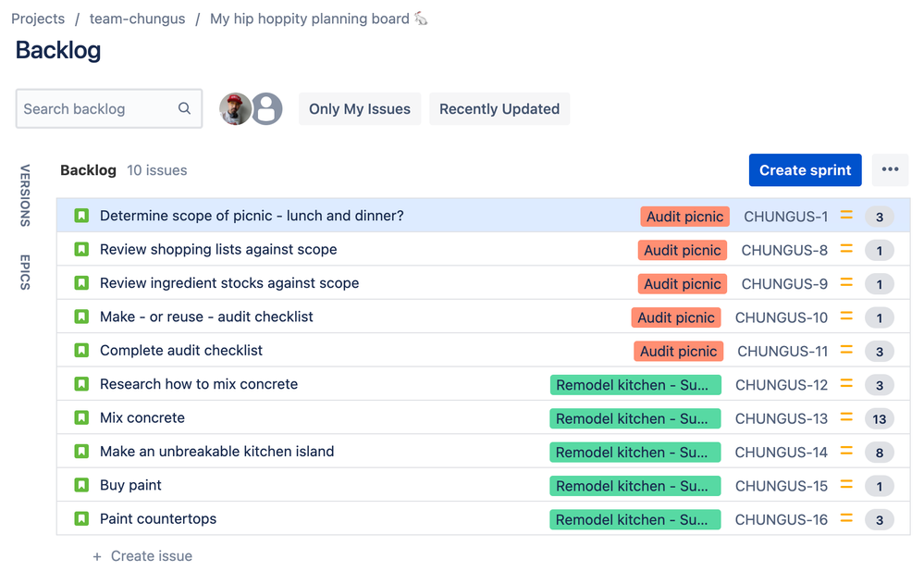
Task: Go to team-chungus breadcrumb
Action: pos(137,19)
